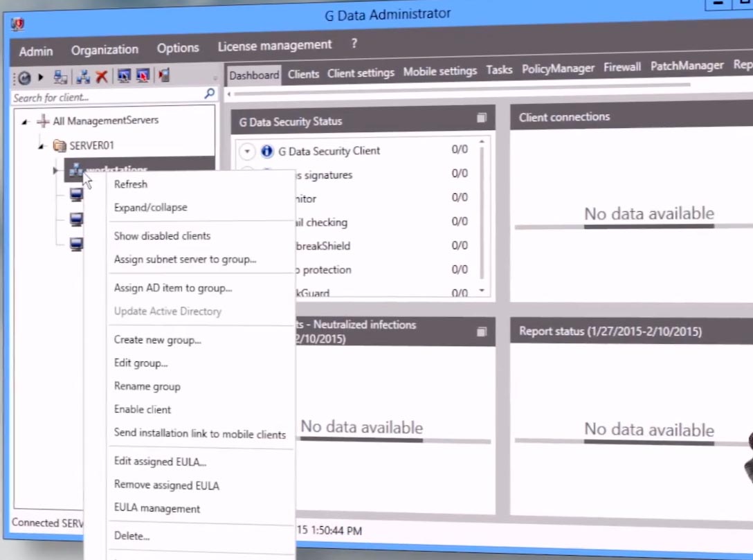This screenshot has width=753, height=560.
Task: Select the third client computer icon in tree
Action: coord(76,244)
